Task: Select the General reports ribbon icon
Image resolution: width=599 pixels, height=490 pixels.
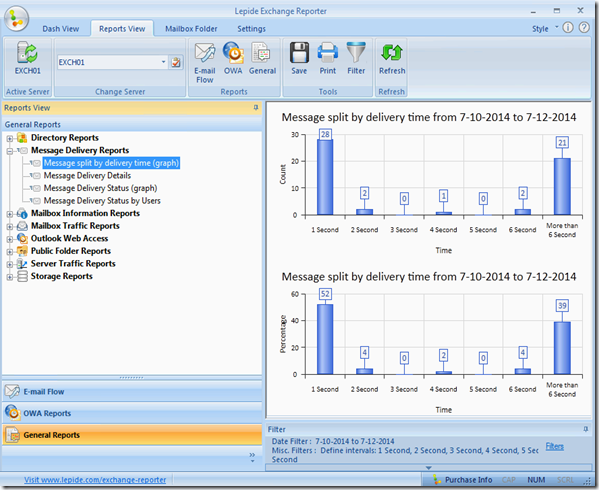Action: [262, 58]
